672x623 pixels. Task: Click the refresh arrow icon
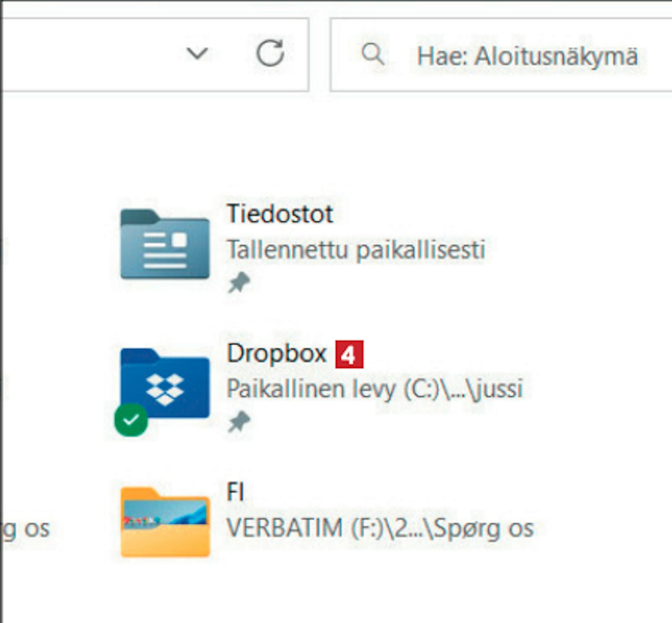coord(270,53)
